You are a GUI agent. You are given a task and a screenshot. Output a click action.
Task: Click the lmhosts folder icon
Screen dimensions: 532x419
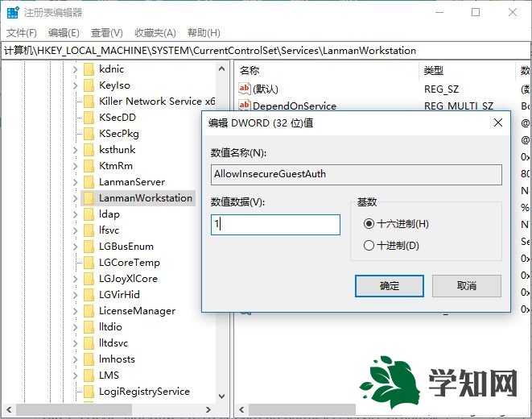coord(89,359)
